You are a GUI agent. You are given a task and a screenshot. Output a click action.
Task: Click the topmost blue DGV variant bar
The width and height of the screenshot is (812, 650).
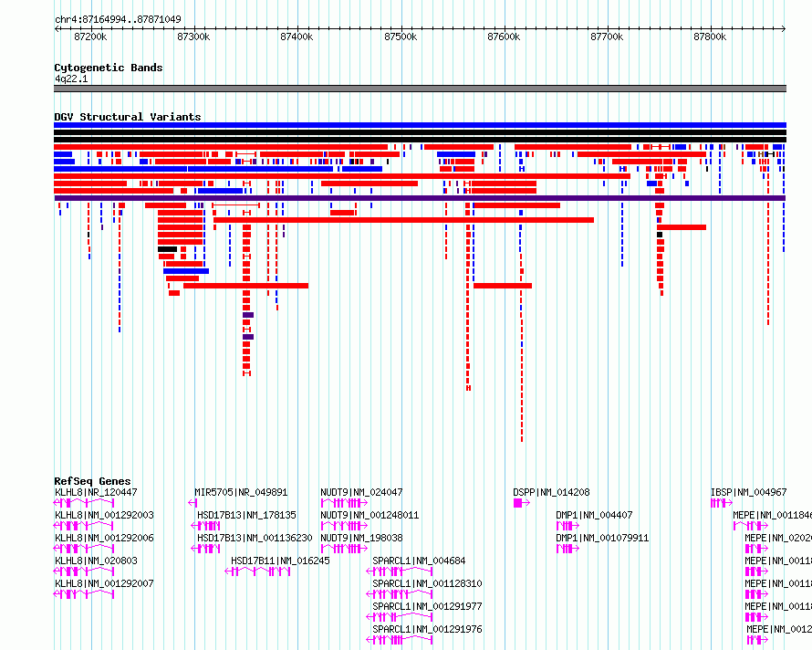pyautogui.click(x=420, y=125)
